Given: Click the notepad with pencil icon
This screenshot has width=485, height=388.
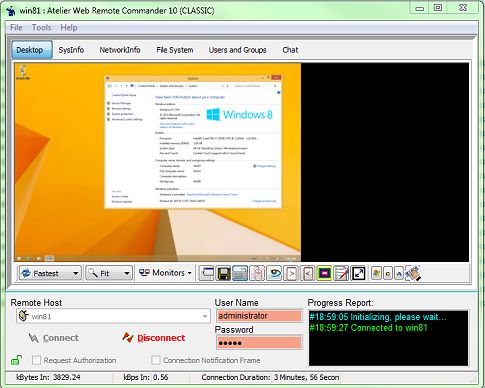Looking at the screenshot, I should pos(341,273).
